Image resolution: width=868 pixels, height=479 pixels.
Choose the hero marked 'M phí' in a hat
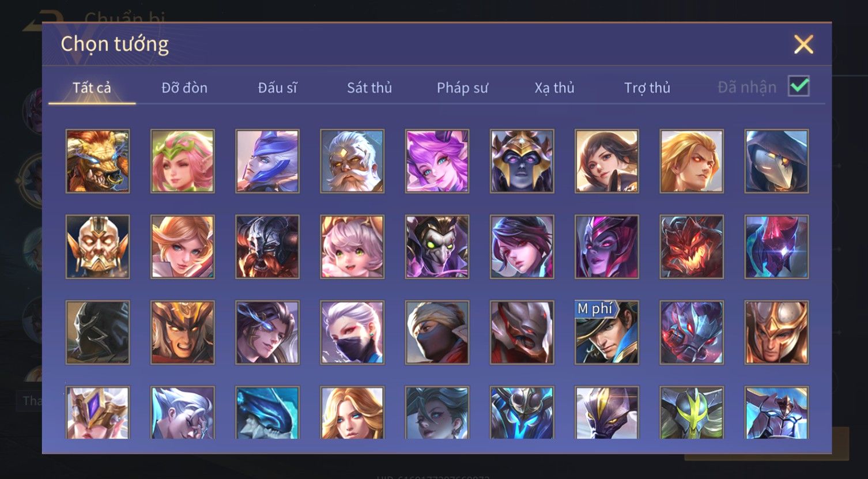(x=607, y=333)
